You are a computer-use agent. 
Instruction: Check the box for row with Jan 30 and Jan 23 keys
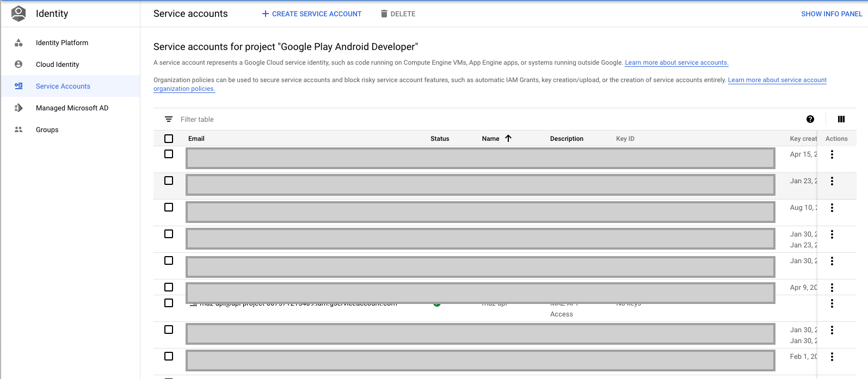pyautogui.click(x=169, y=234)
